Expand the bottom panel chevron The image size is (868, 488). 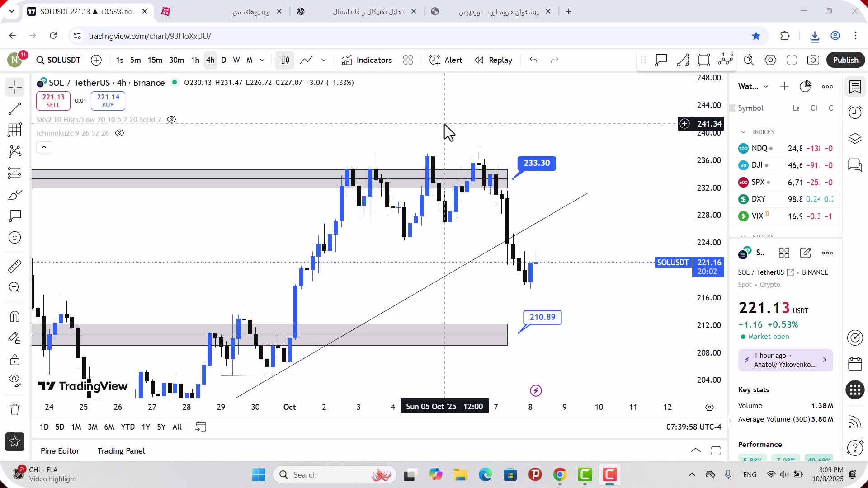point(696,451)
